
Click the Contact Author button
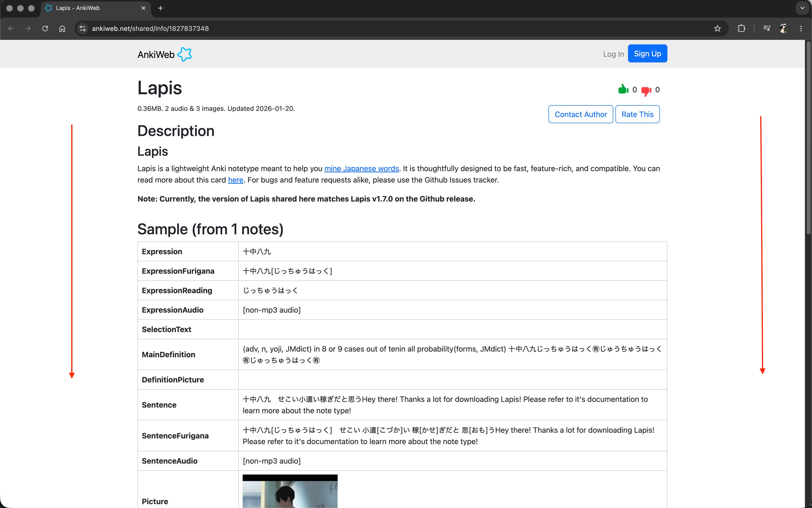[x=581, y=114]
